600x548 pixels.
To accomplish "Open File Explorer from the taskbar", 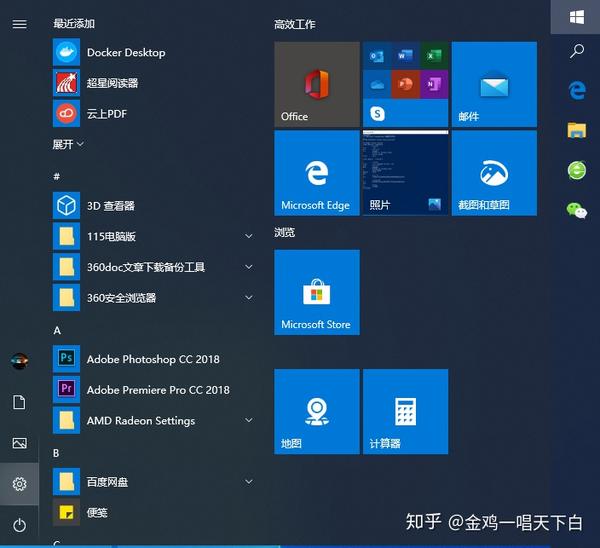I will pyautogui.click(x=577, y=130).
